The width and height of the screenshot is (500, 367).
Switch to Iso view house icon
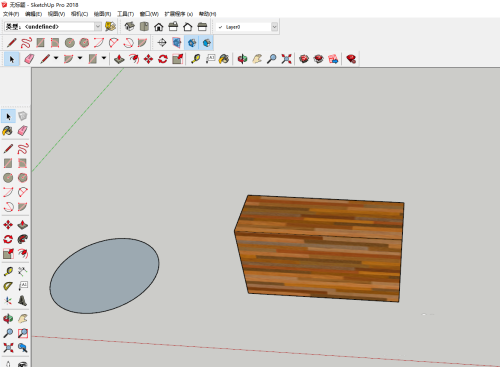click(x=129, y=27)
